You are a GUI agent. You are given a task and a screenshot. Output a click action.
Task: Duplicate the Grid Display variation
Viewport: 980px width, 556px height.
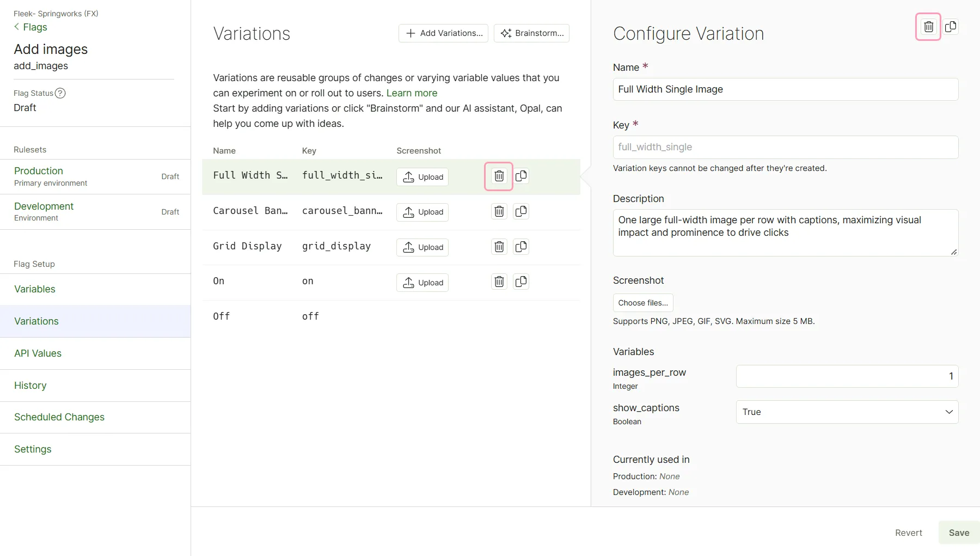tap(521, 247)
